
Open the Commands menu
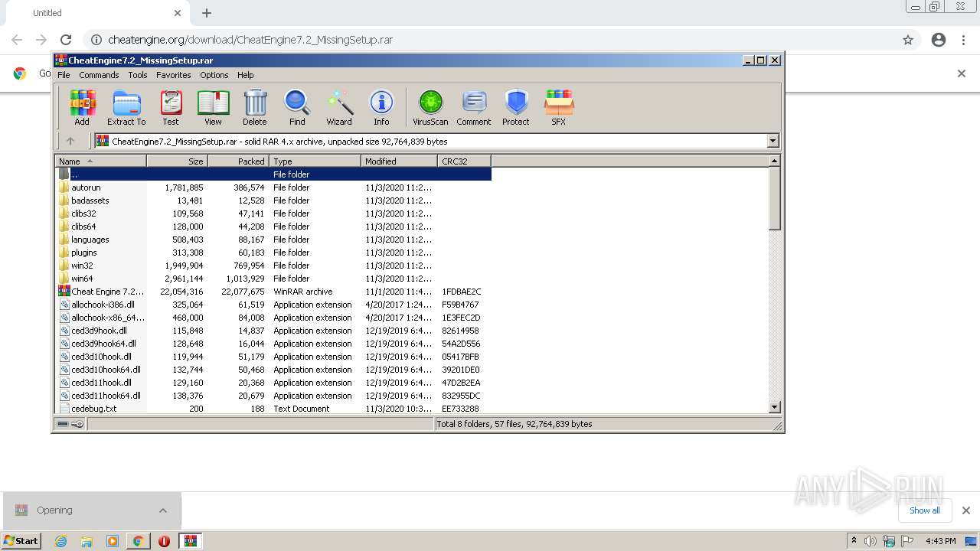tap(99, 75)
